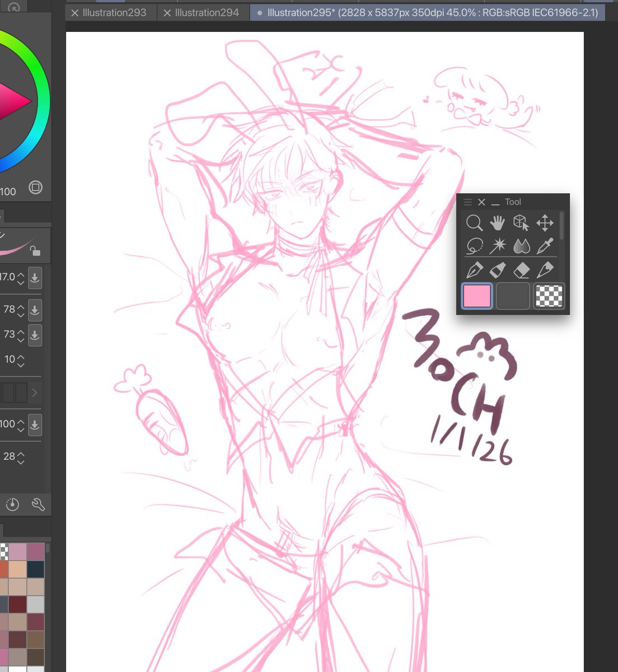Toggle the brush stroke lock icon
The height and width of the screenshot is (672, 618).
pos(36,251)
